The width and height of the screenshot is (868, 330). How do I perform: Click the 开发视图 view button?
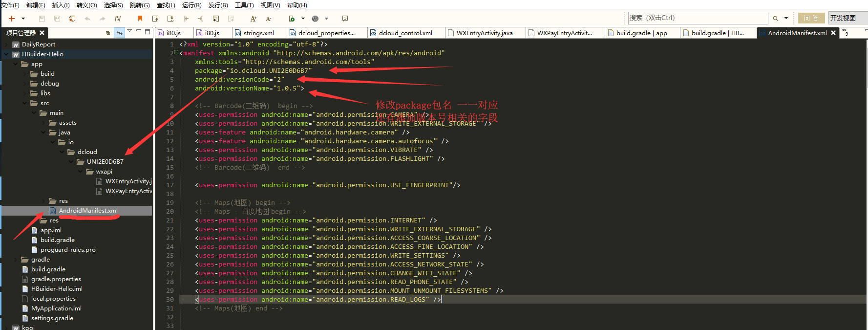(x=848, y=18)
